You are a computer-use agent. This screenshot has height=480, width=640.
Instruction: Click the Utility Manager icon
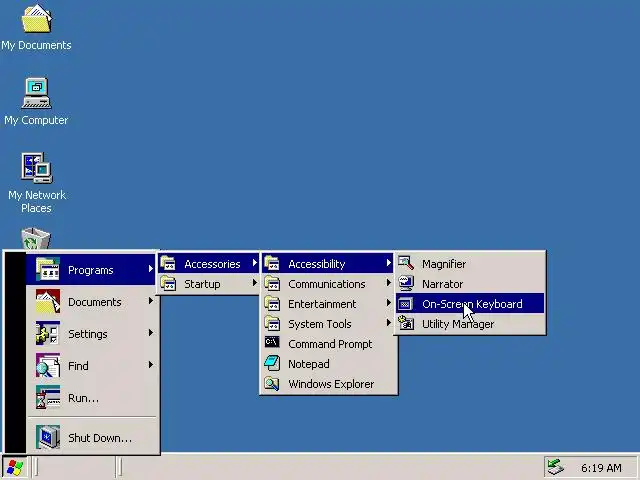tap(406, 323)
